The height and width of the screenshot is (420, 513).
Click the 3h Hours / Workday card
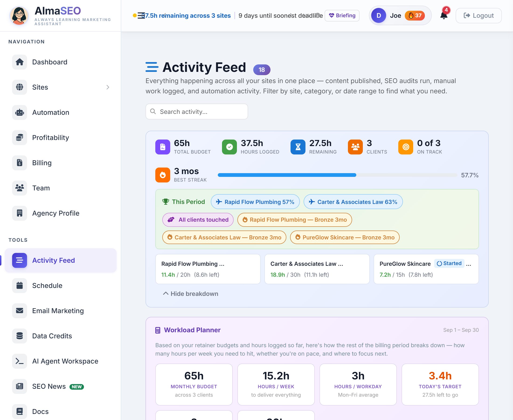click(x=358, y=385)
